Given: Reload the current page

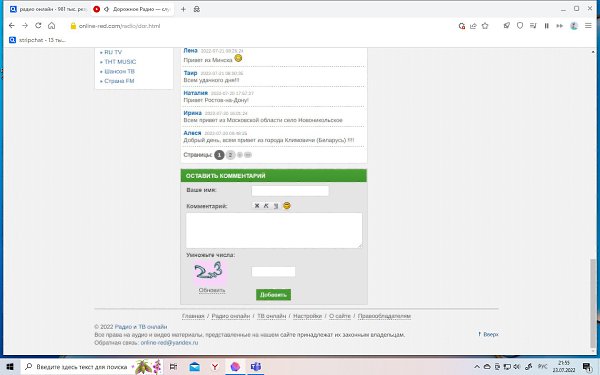Looking at the screenshot, I should click(x=38, y=26).
